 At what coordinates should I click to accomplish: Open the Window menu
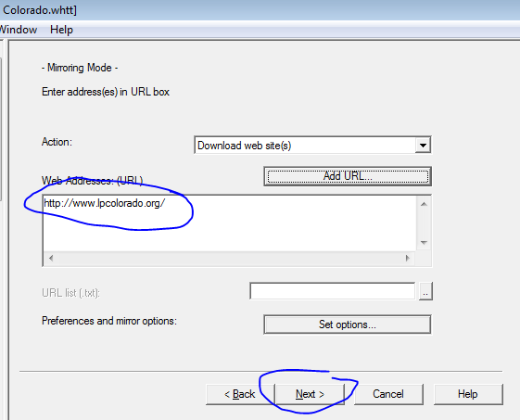[x=19, y=30]
